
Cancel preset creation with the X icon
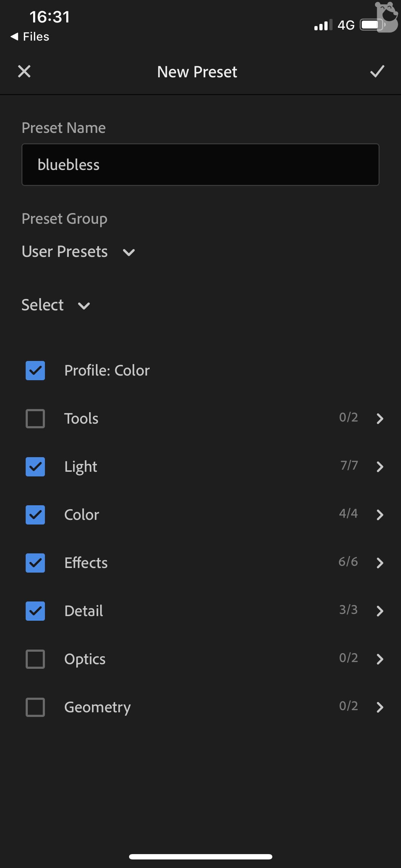[24, 72]
